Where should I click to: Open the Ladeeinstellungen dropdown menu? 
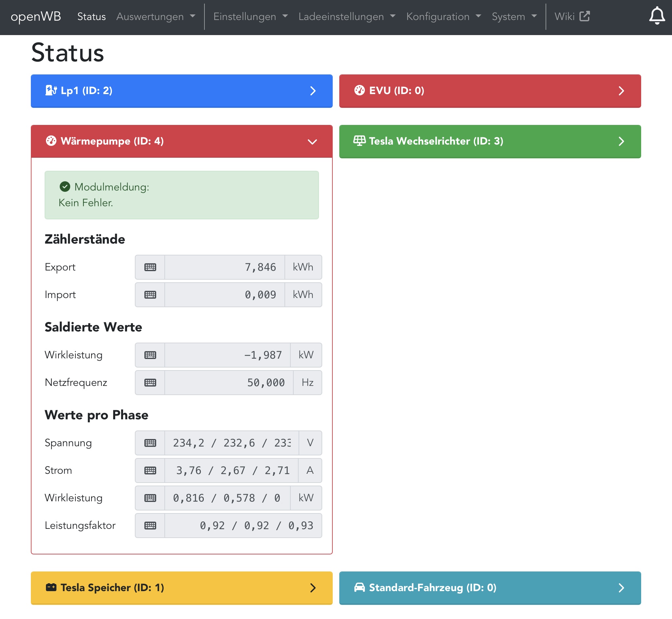tap(346, 16)
